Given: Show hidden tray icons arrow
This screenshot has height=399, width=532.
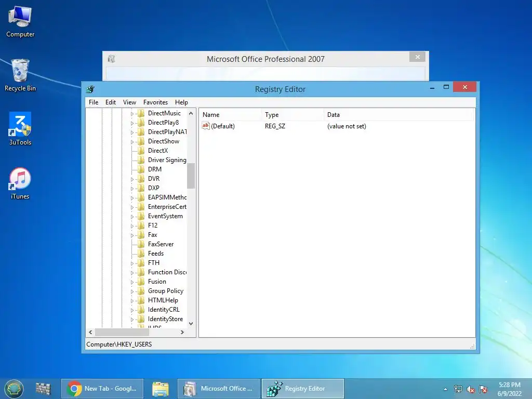Looking at the screenshot, I should point(445,390).
